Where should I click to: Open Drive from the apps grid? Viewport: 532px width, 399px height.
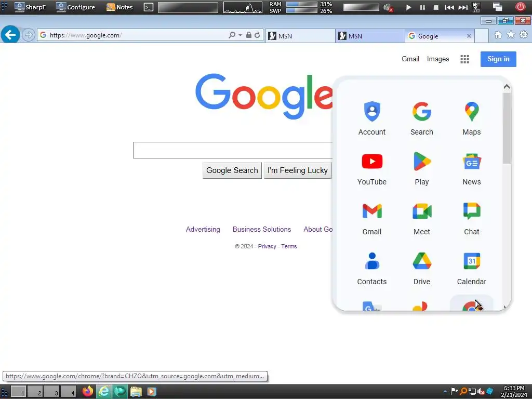click(422, 268)
